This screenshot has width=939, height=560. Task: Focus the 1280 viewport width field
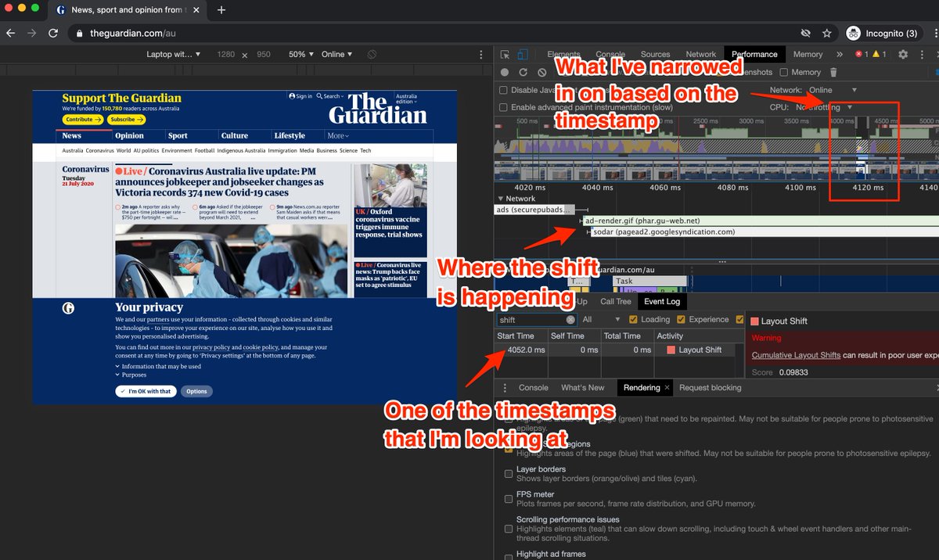click(x=225, y=55)
